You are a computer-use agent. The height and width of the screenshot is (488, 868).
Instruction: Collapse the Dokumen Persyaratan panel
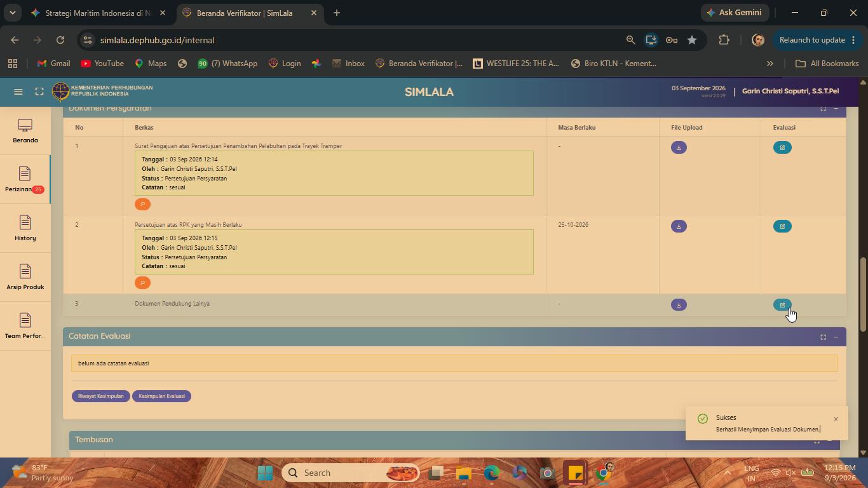836,109
